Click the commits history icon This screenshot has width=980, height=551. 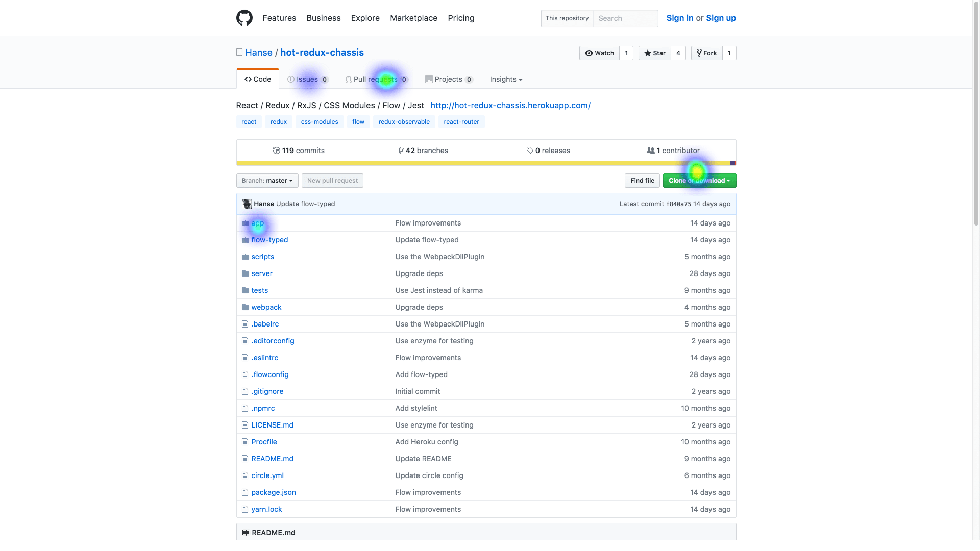coord(276,150)
